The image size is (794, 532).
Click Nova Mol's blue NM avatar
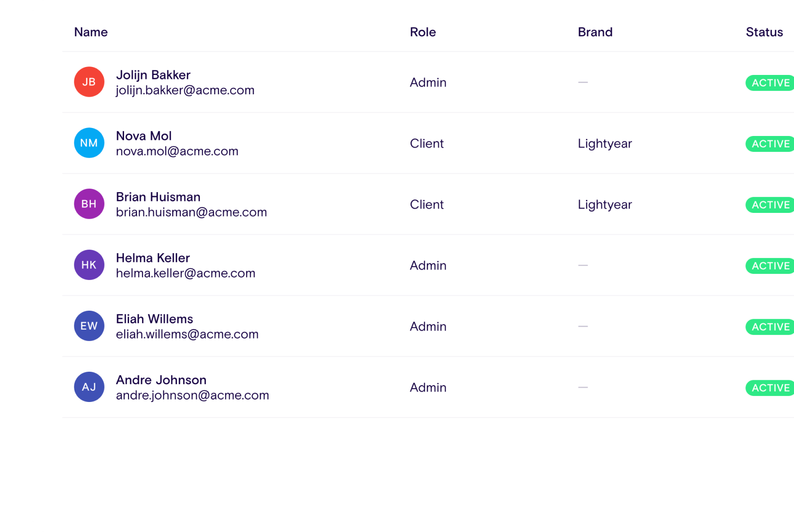[89, 143]
